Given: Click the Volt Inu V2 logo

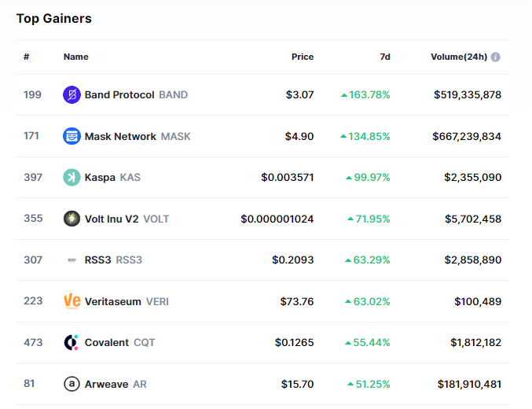Looking at the screenshot, I should (x=72, y=219).
